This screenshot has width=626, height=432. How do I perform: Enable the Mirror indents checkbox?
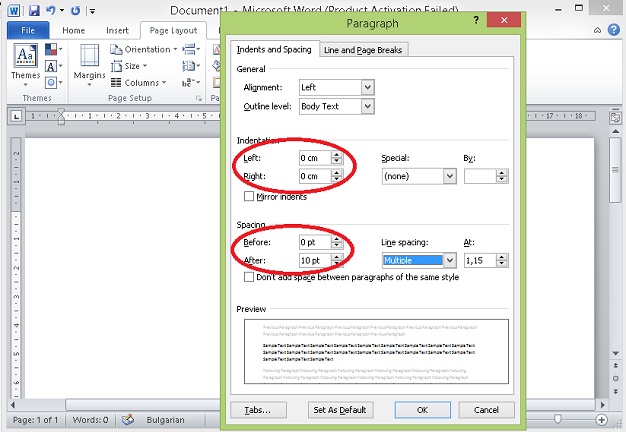[249, 197]
